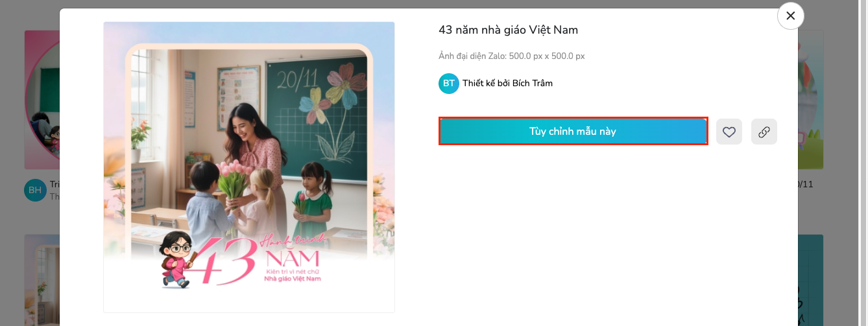Viewport: 868px width, 326px height.
Task: Favorite this template with the heart icon
Action: [x=729, y=132]
